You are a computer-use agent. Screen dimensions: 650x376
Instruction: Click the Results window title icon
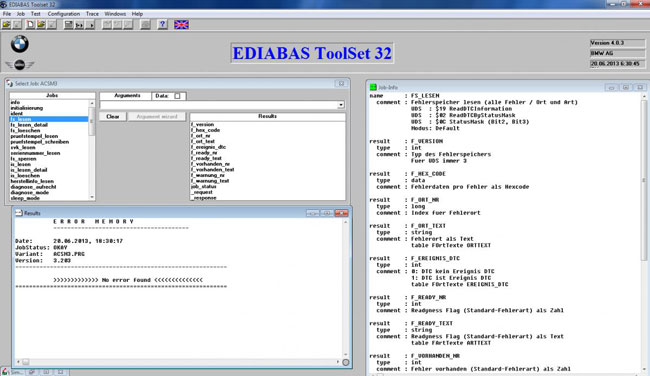click(x=19, y=213)
